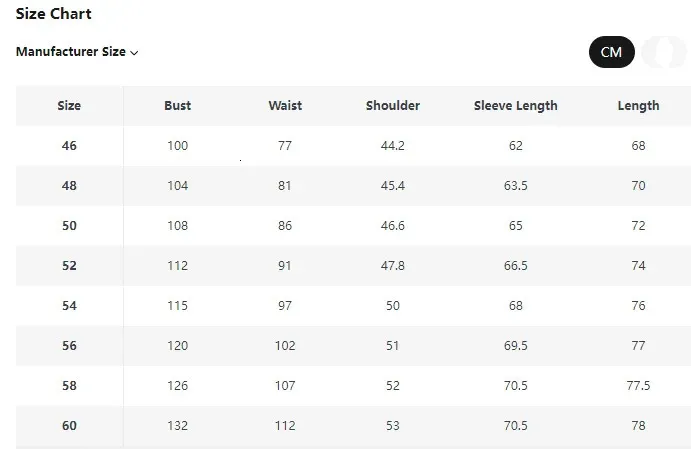
Task: Click the Size column header
Action: (69, 106)
